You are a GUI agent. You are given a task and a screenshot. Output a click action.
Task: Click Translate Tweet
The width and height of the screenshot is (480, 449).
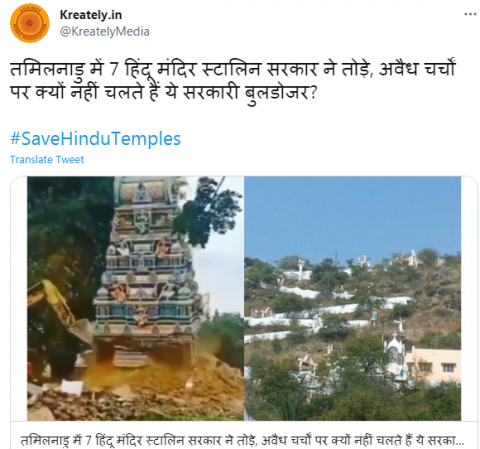coord(47,159)
